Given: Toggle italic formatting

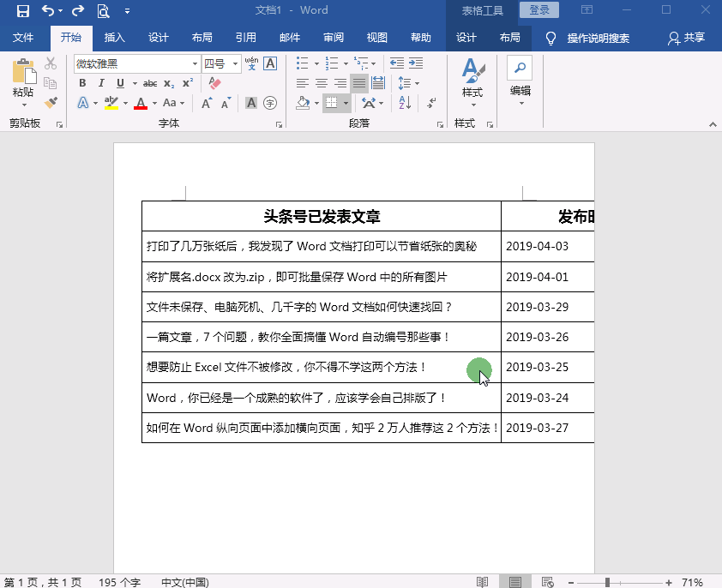Looking at the screenshot, I should coord(101,82).
